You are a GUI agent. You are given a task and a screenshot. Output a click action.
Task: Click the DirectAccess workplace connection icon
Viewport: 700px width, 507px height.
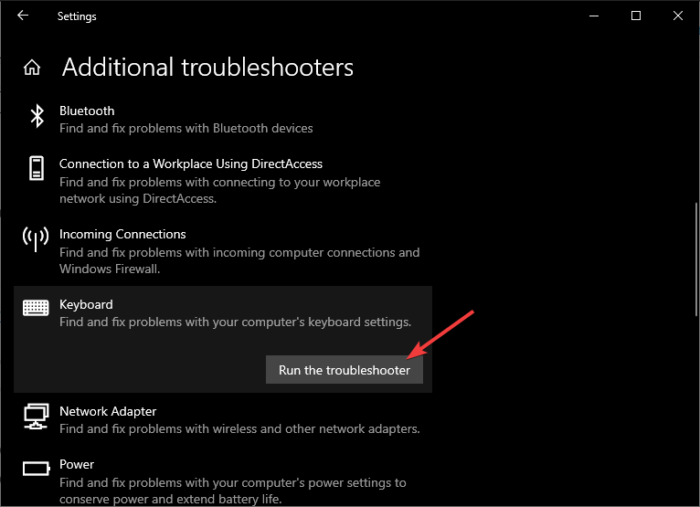pos(36,168)
